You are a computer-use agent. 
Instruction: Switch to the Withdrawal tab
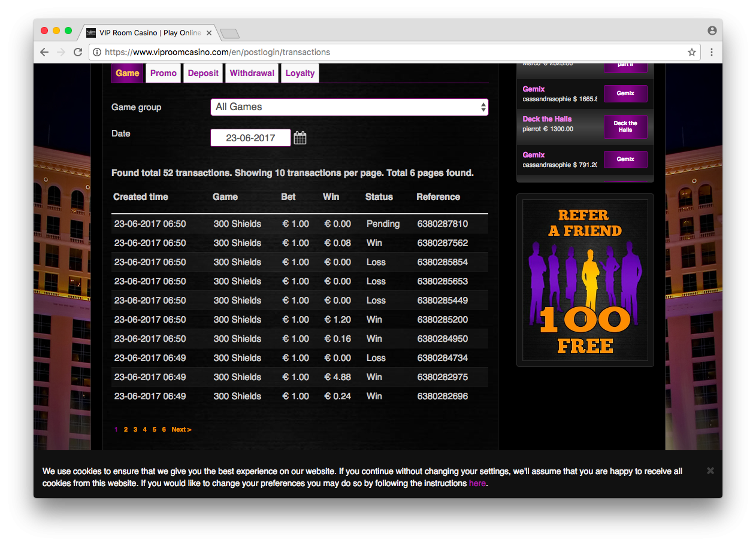[252, 73]
